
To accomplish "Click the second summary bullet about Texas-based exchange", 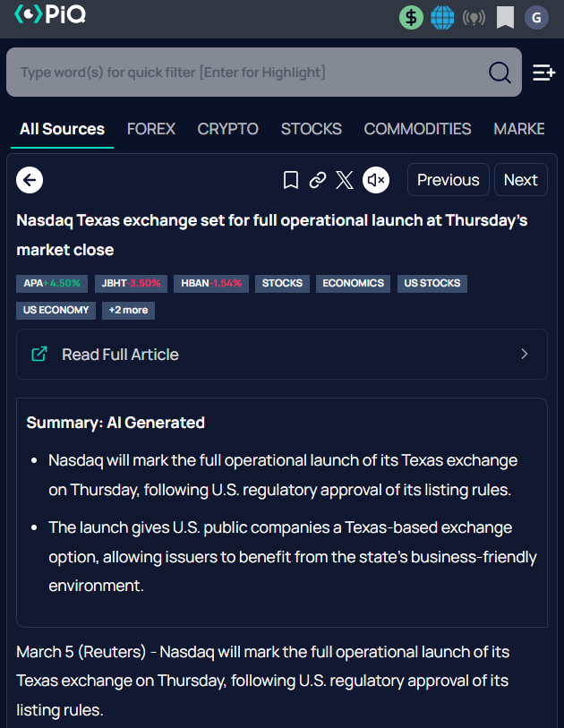I will tap(293, 556).
